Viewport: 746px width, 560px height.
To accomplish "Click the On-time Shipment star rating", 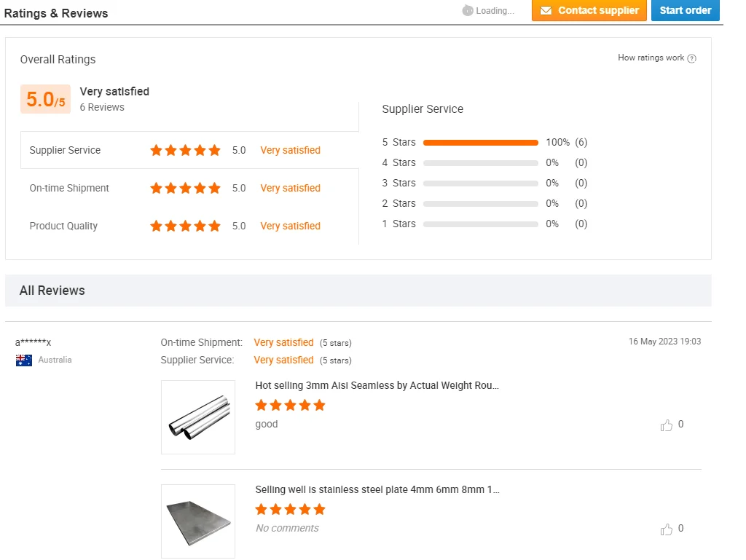I will pos(185,189).
